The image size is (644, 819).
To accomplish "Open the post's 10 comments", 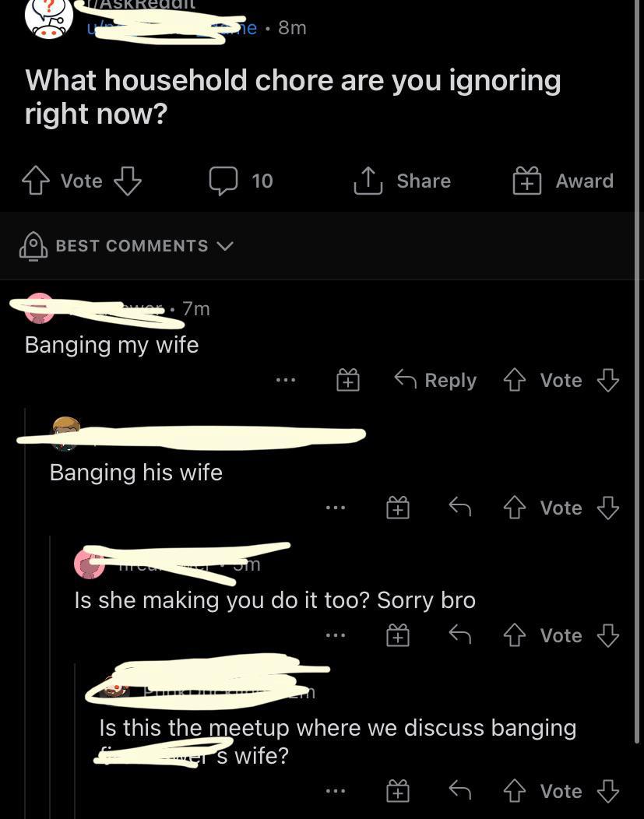I will coord(241,181).
